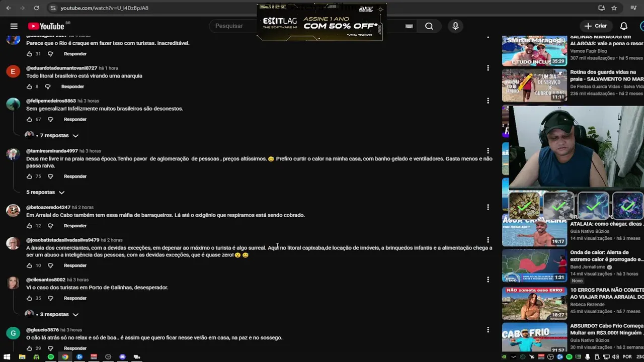Start voice search with the microphone icon
This screenshot has width=644, height=362.
(455, 26)
